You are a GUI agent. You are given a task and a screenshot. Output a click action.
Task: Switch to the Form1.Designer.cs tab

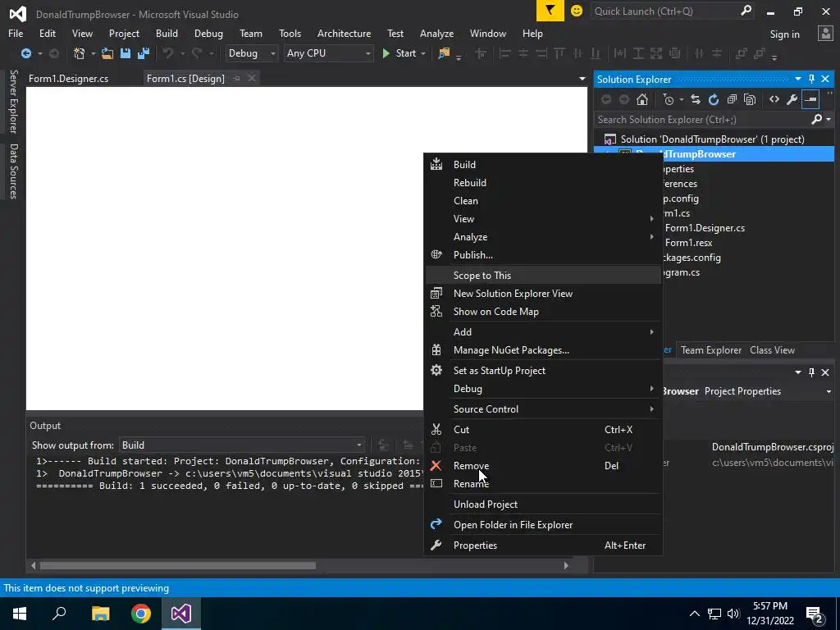point(69,79)
